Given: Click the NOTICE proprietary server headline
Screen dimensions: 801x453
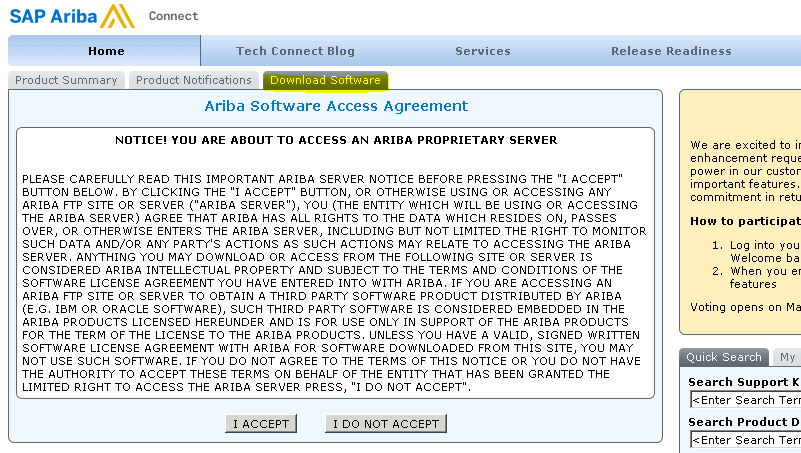Looking at the screenshot, I should [336, 140].
